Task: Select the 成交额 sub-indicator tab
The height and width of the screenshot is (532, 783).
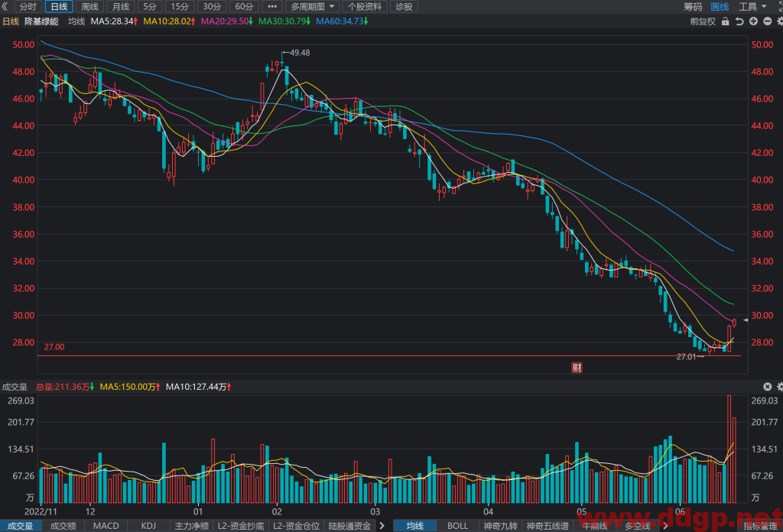Action: (x=63, y=526)
